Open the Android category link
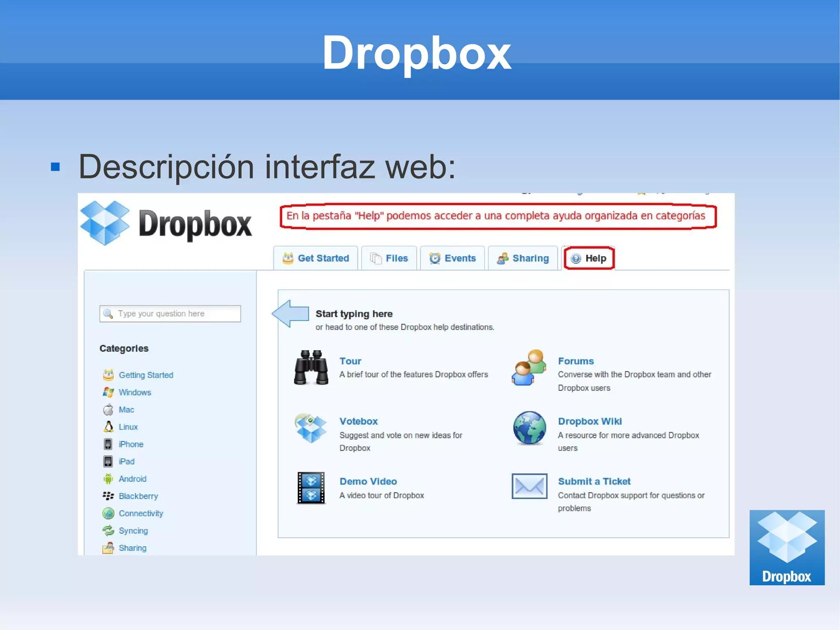840x630 pixels. 132,479
